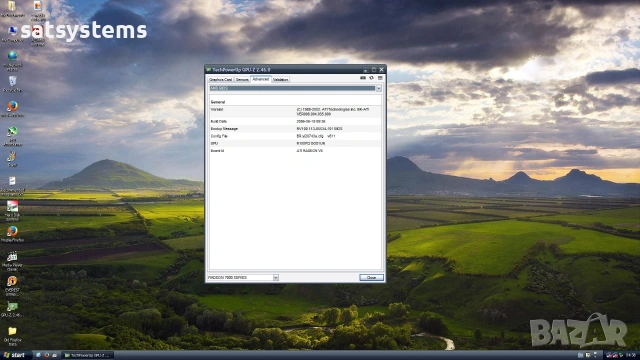
Task: Launch Firefox from the icon below Recycle Bin
Action: click(12, 109)
